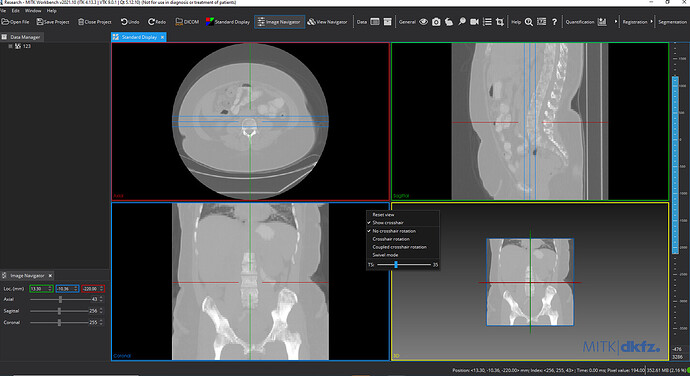
Task: Undo the last action
Action: pyautogui.click(x=130, y=22)
